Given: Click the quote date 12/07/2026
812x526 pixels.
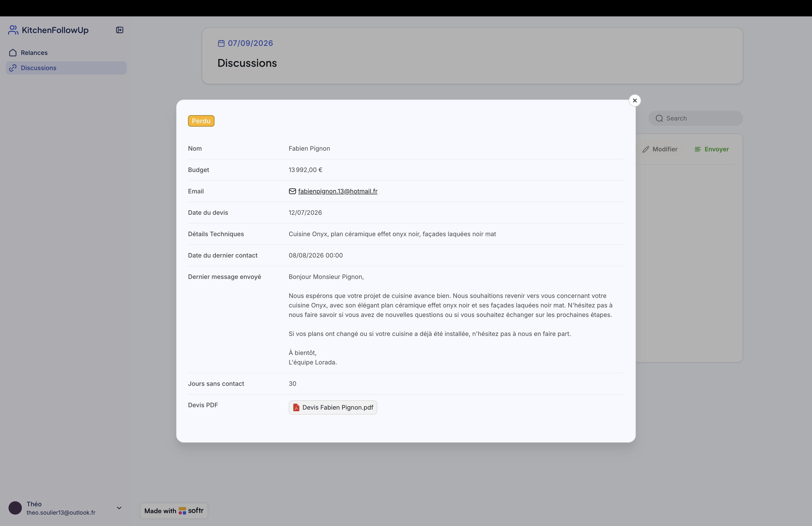Looking at the screenshot, I should point(305,213).
